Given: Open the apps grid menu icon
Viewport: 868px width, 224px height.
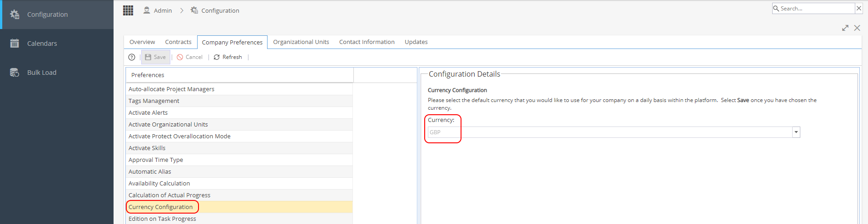Looking at the screenshot, I should coord(128,10).
